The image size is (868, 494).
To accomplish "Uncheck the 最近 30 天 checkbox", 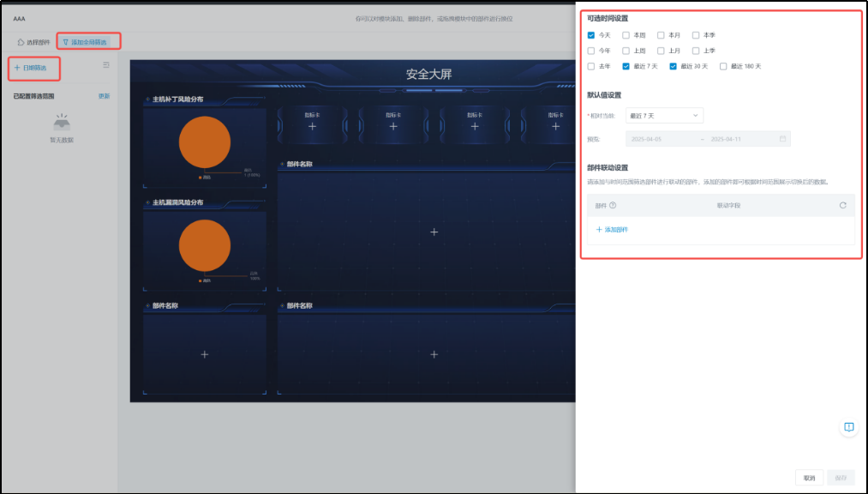I will click(673, 66).
